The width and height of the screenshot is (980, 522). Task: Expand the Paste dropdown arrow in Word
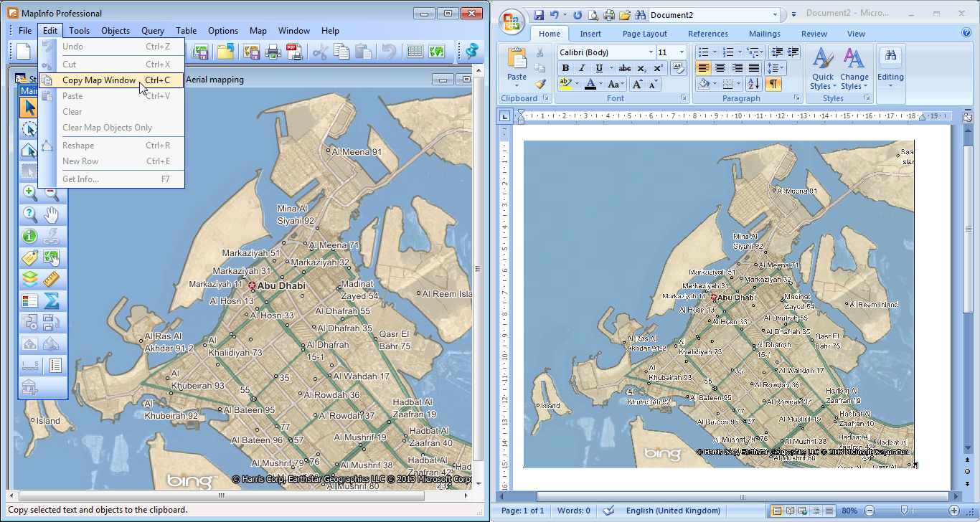(517, 87)
